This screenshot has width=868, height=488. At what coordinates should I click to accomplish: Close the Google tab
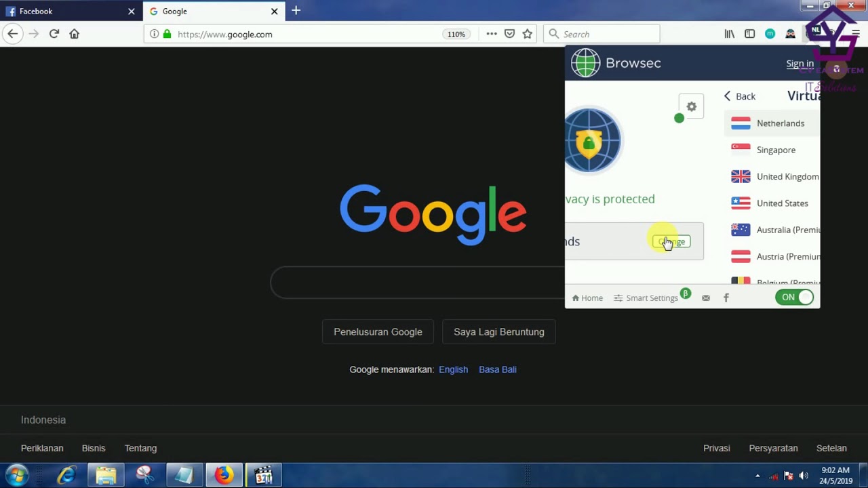click(275, 12)
